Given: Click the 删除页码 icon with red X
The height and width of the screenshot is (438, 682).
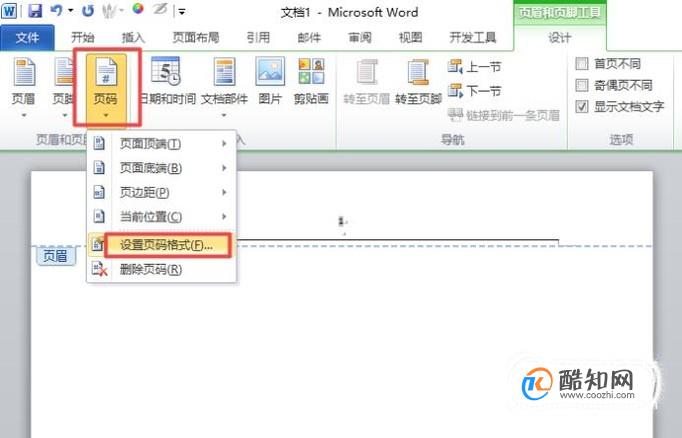Looking at the screenshot, I should click(99, 269).
